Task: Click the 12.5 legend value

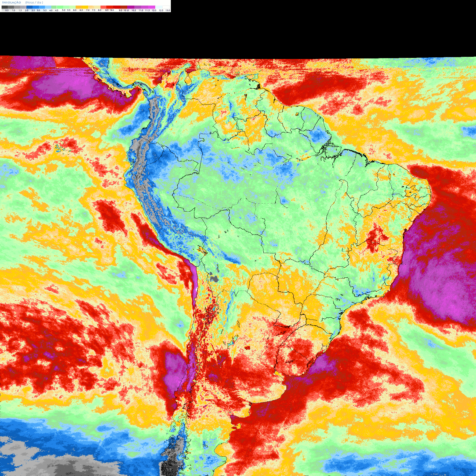Action: click(161, 10)
